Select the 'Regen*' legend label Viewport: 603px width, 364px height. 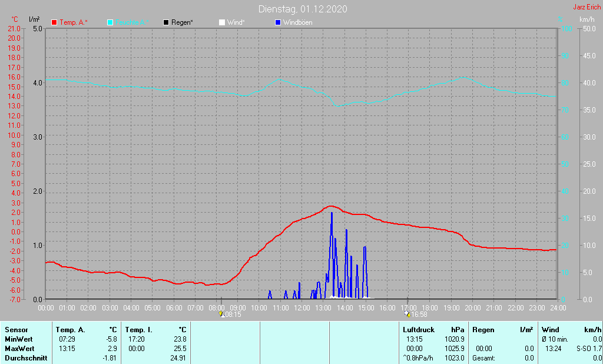click(x=182, y=22)
